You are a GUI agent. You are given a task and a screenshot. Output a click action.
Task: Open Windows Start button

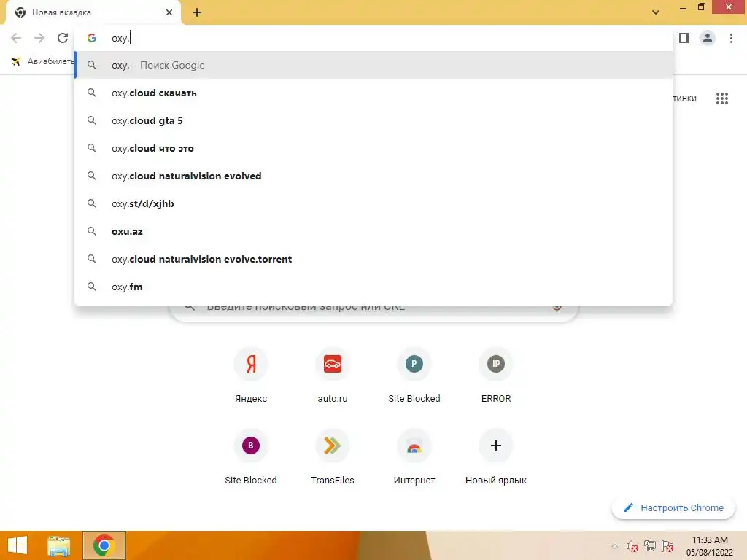pos(18,545)
